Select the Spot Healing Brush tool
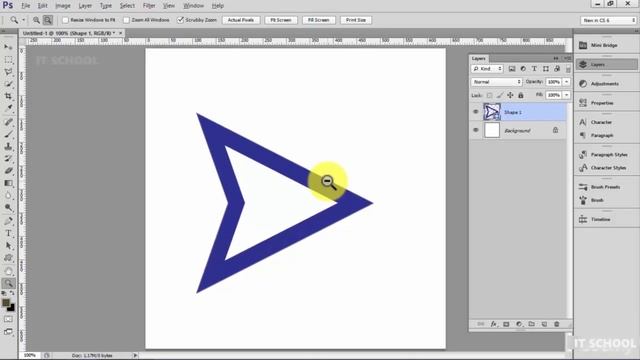Screen dimensions: 640x360 8,122
